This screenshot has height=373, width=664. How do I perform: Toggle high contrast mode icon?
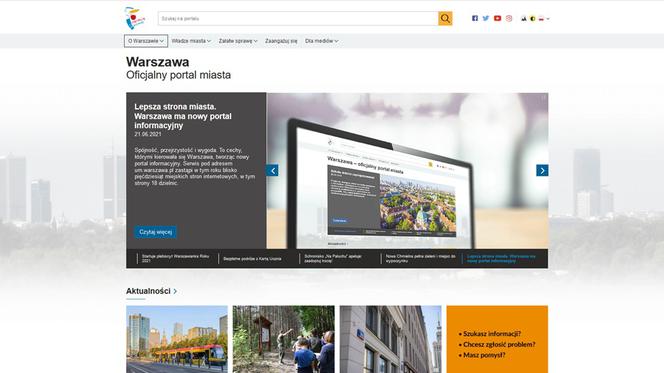[533, 19]
